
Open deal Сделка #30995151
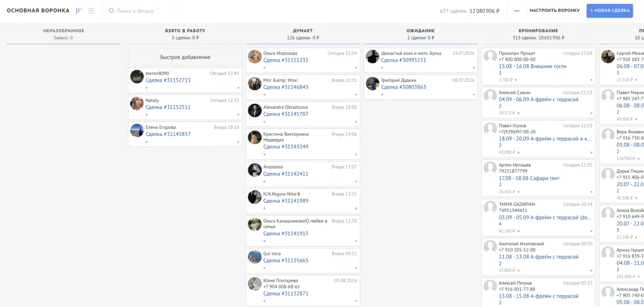click(x=404, y=60)
